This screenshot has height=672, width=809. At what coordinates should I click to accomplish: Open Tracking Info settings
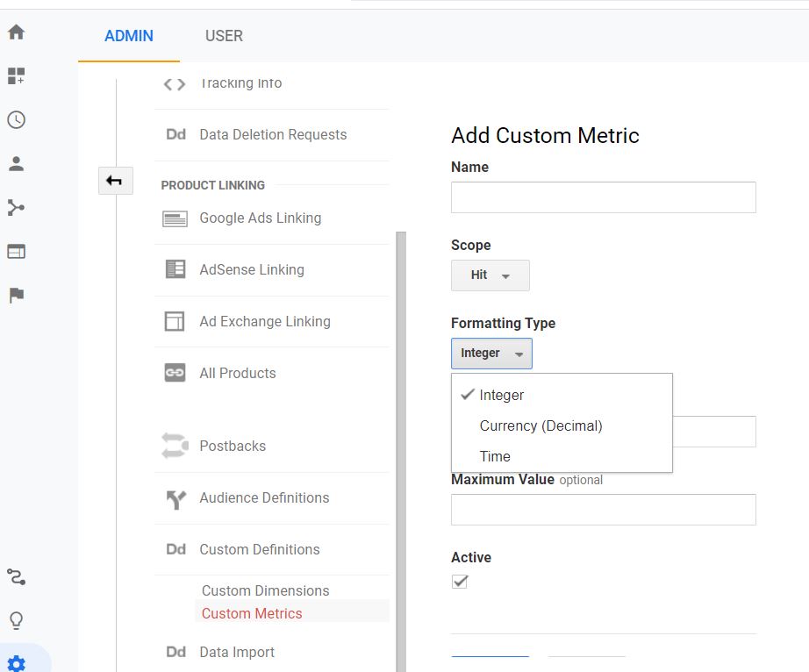(x=240, y=83)
